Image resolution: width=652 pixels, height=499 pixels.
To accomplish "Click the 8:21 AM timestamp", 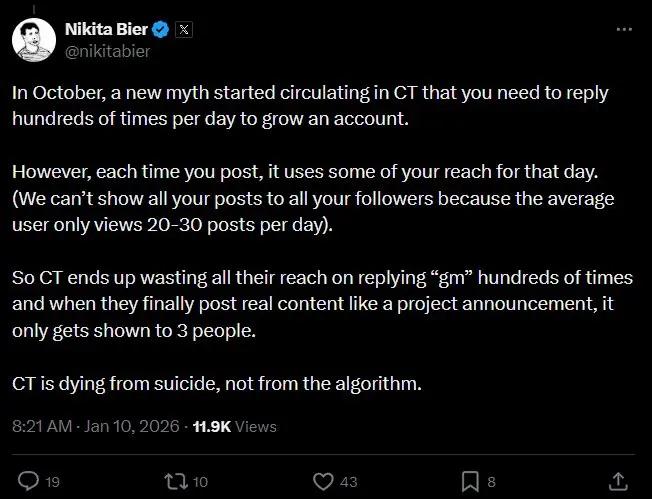I will (x=42, y=426).
